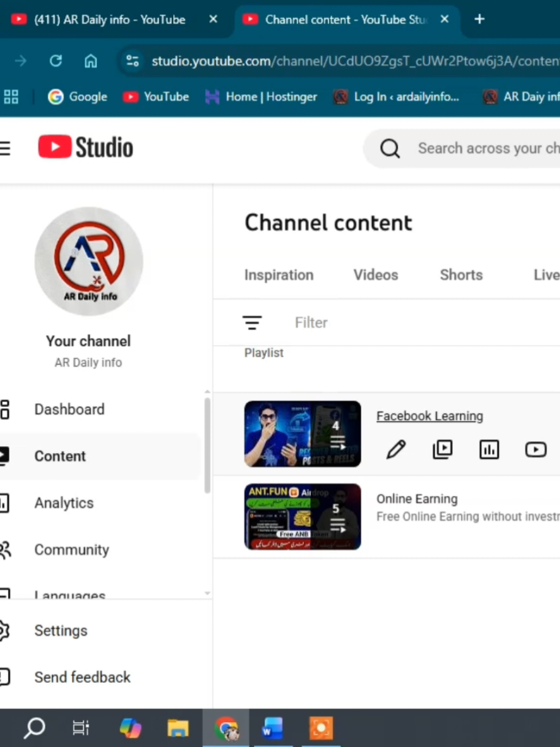The image size is (560, 747).
Task: Open the Home | Hostinger bookmark
Action: click(x=262, y=97)
